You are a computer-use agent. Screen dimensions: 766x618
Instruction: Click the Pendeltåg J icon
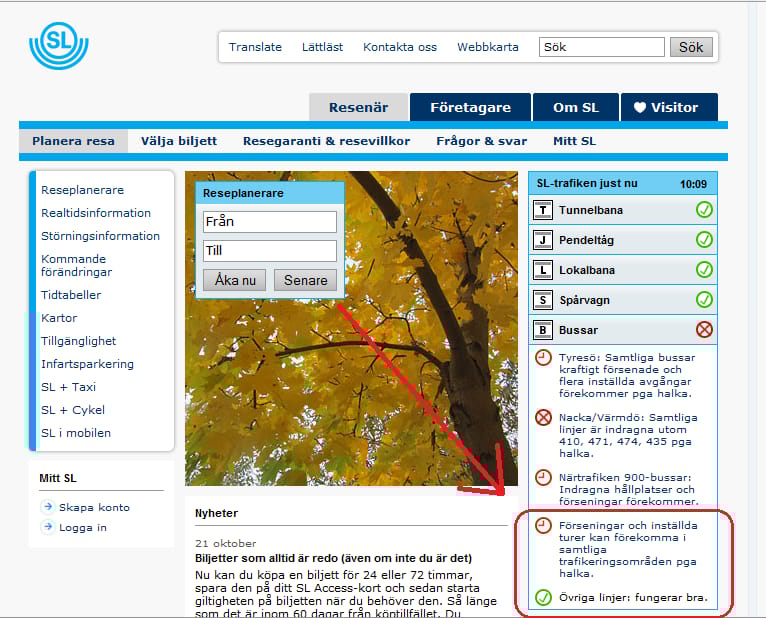(x=542, y=240)
